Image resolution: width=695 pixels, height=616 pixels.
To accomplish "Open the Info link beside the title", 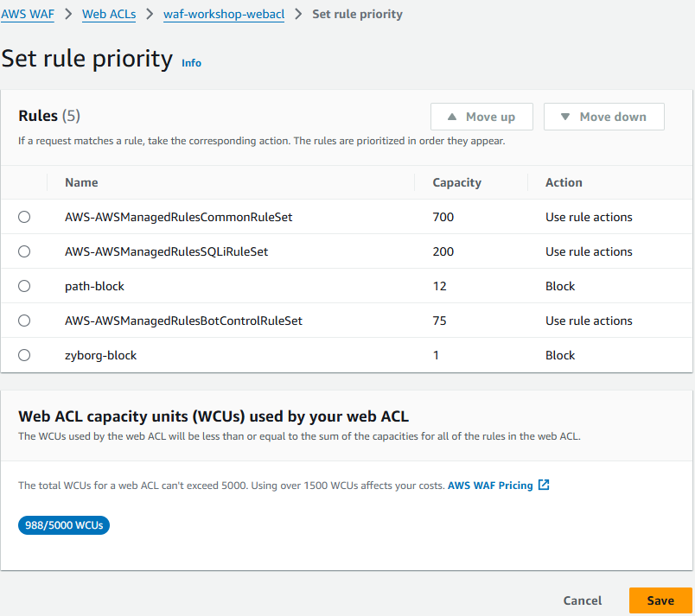I will [191, 63].
